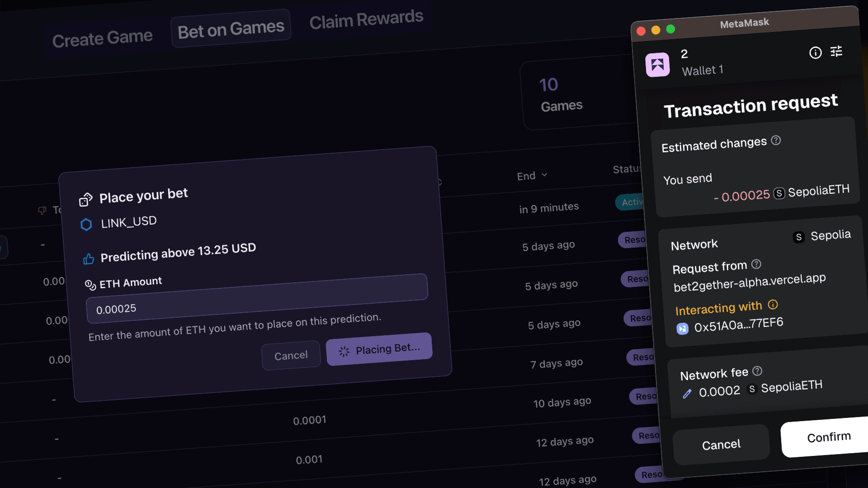Click the Wallet 1 account avatar
The image size is (868, 488).
pos(657,65)
